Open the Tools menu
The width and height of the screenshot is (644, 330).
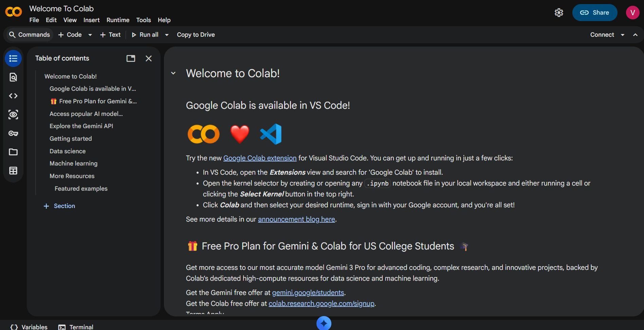[x=143, y=20]
